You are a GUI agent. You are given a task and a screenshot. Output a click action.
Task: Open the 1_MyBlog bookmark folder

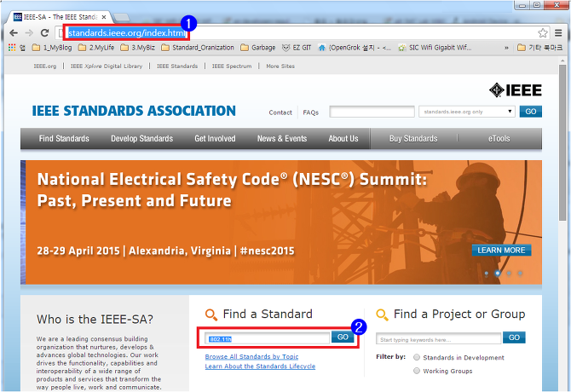[x=52, y=48]
